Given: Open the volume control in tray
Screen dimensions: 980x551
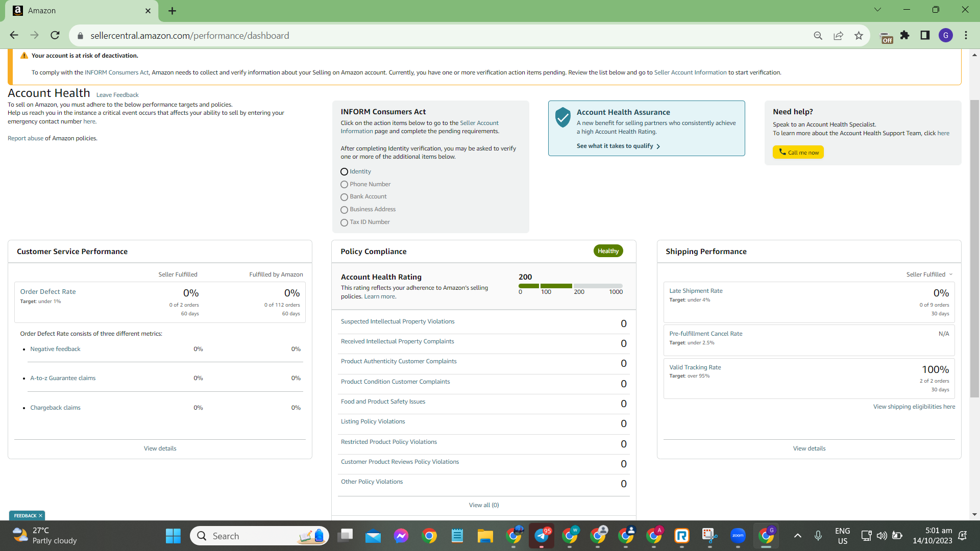Looking at the screenshot, I should point(882,536).
